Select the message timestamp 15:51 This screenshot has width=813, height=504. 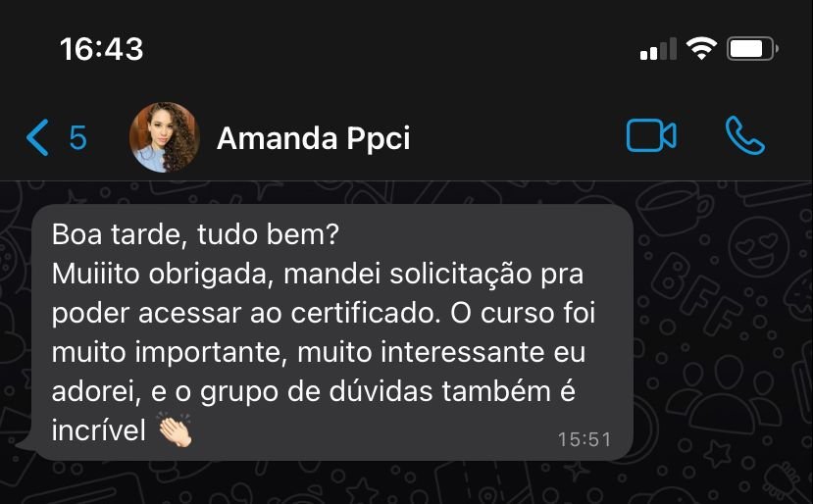click(584, 439)
